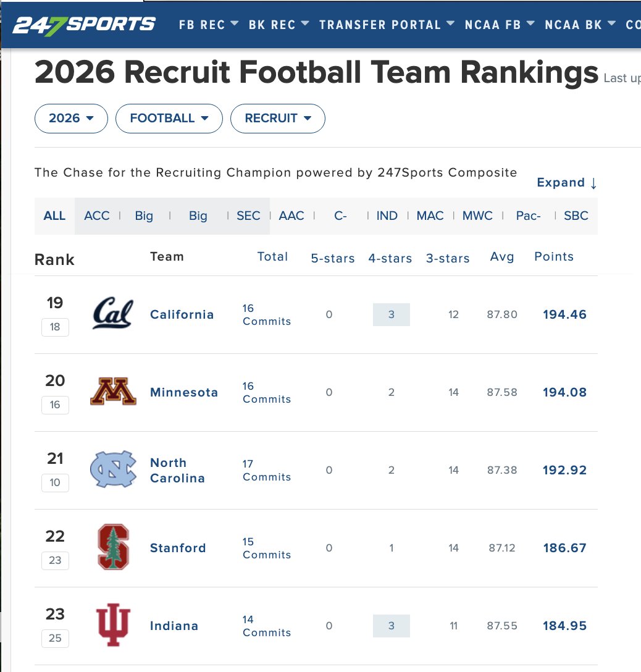
Task: Click the North Carolina NC logo
Action: [113, 469]
